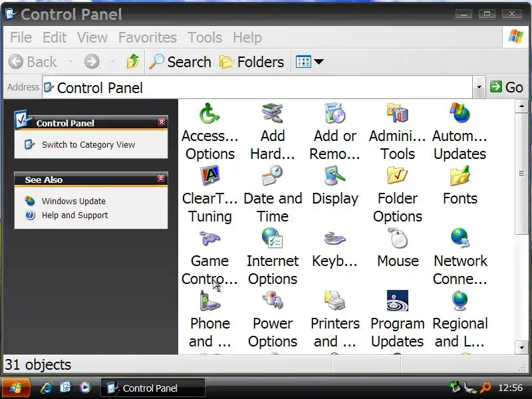This screenshot has height=399, width=532.
Task: Click Show Desktop quick launch icon
Action: coord(65,387)
